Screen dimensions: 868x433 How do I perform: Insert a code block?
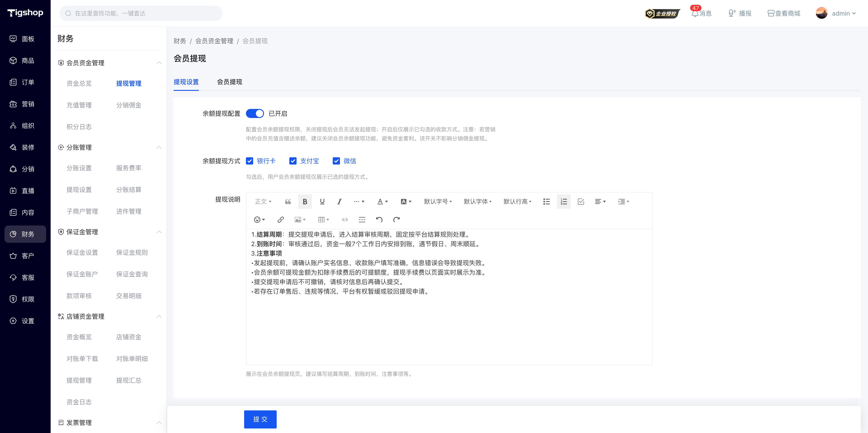(345, 220)
